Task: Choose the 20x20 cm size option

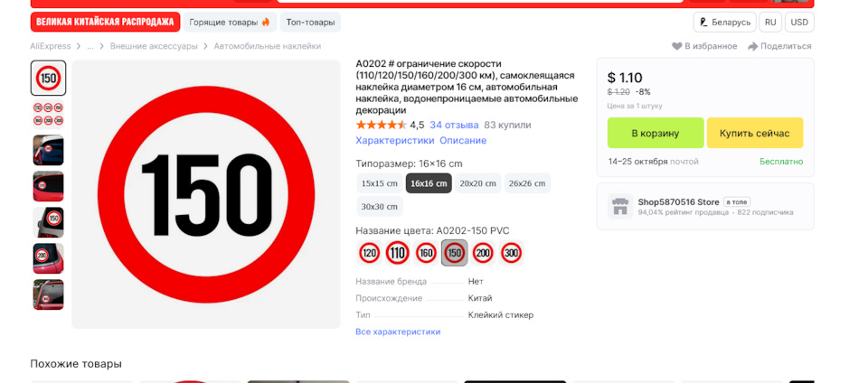Action: click(477, 183)
